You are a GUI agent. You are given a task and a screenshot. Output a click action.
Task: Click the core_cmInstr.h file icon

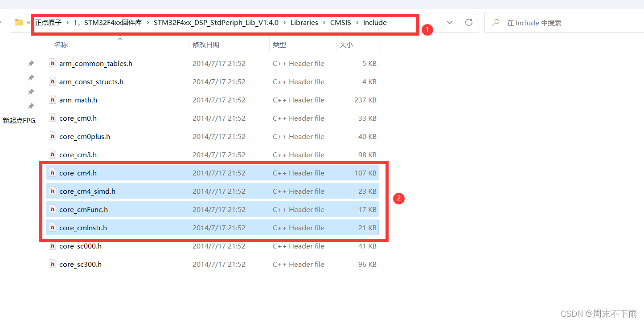[53, 228]
